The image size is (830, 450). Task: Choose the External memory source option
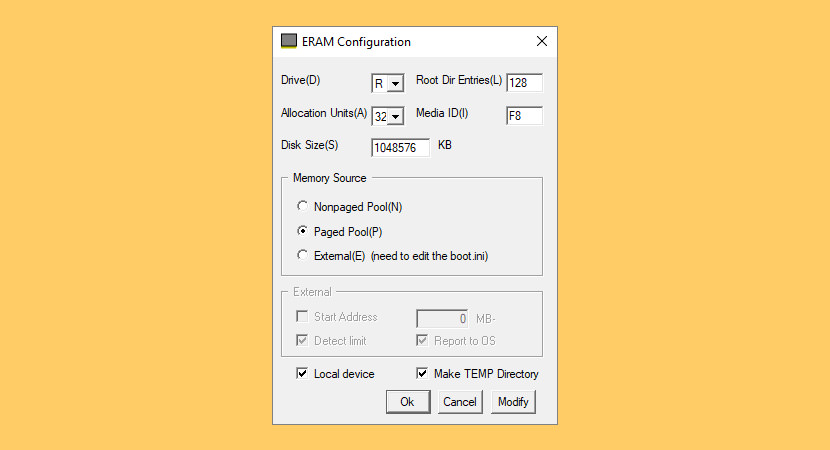[303, 256]
